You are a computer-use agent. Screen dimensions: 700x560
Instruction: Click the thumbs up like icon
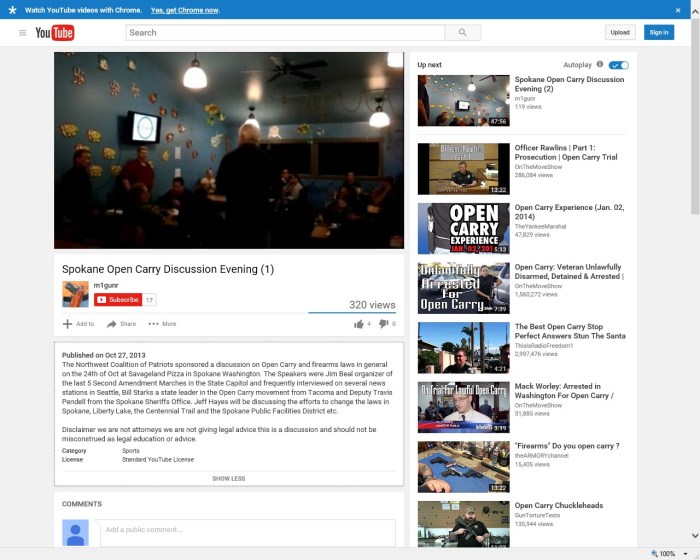359,324
